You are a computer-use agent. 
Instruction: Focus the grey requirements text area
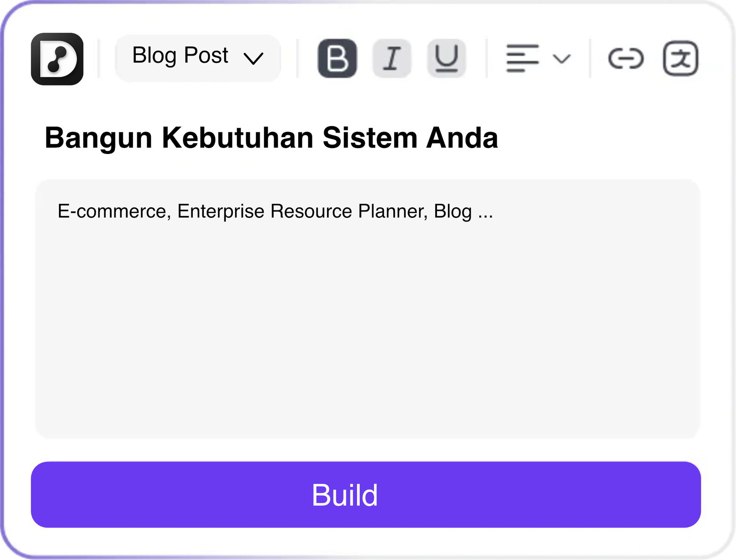click(368, 322)
